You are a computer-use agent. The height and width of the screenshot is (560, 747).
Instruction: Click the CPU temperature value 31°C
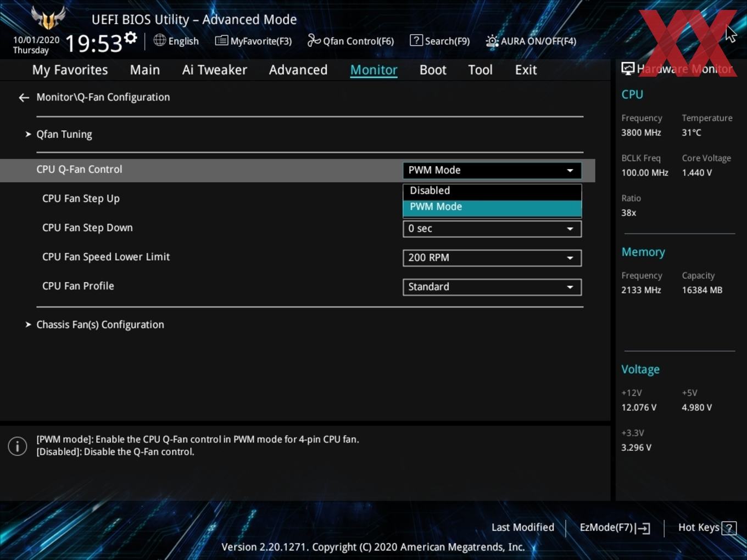[x=692, y=133]
